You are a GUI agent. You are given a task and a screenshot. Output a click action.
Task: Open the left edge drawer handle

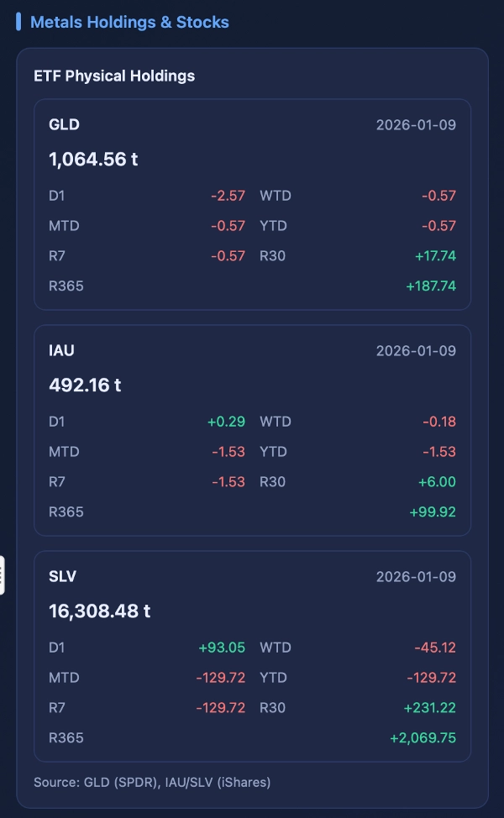3,576
